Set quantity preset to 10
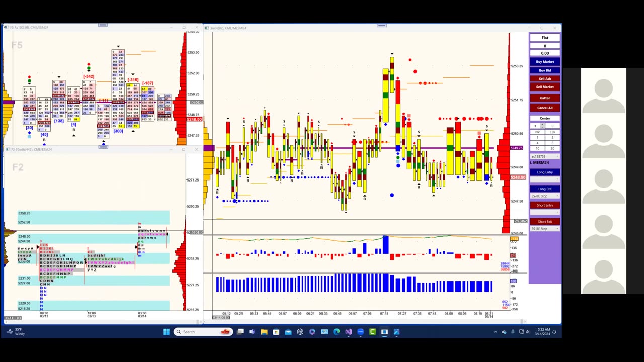This screenshot has height=362, width=644. click(x=537, y=148)
